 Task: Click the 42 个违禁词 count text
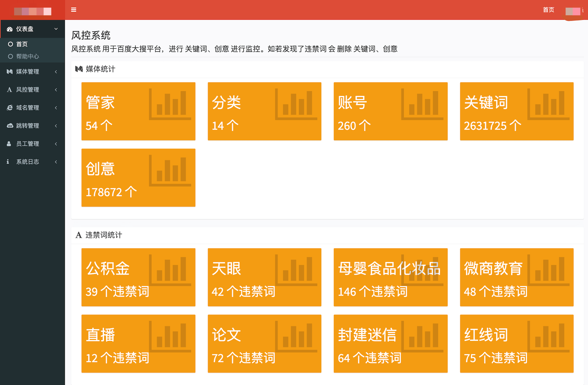(x=243, y=292)
